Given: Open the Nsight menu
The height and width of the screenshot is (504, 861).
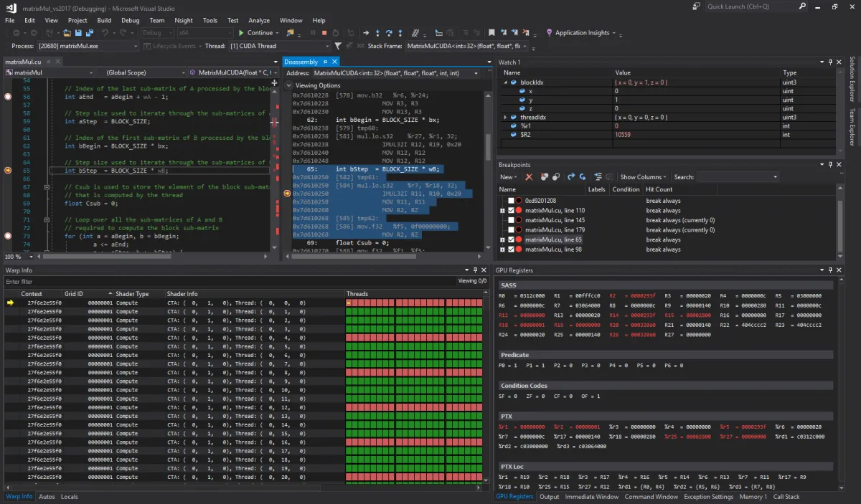Looking at the screenshot, I should coord(183,20).
